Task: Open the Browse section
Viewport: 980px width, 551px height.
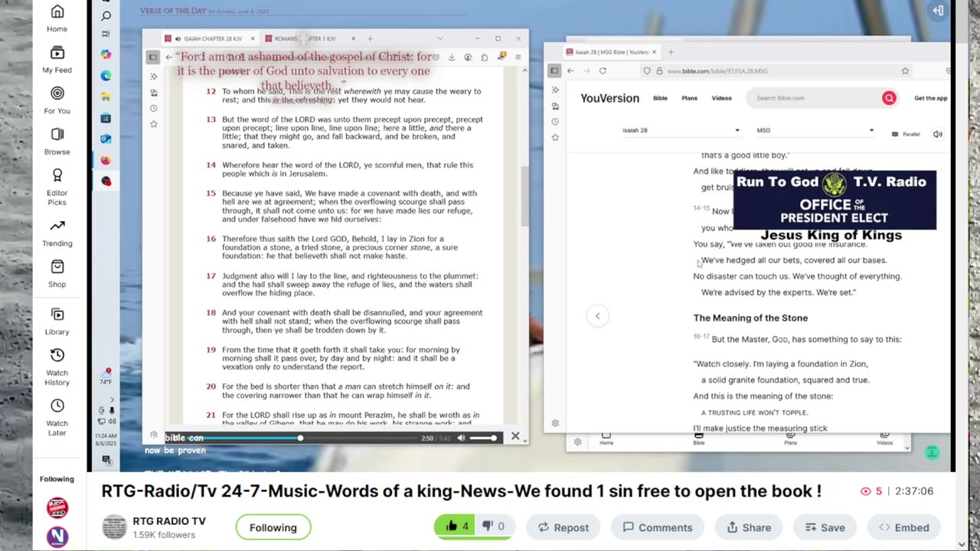Action: [x=57, y=142]
